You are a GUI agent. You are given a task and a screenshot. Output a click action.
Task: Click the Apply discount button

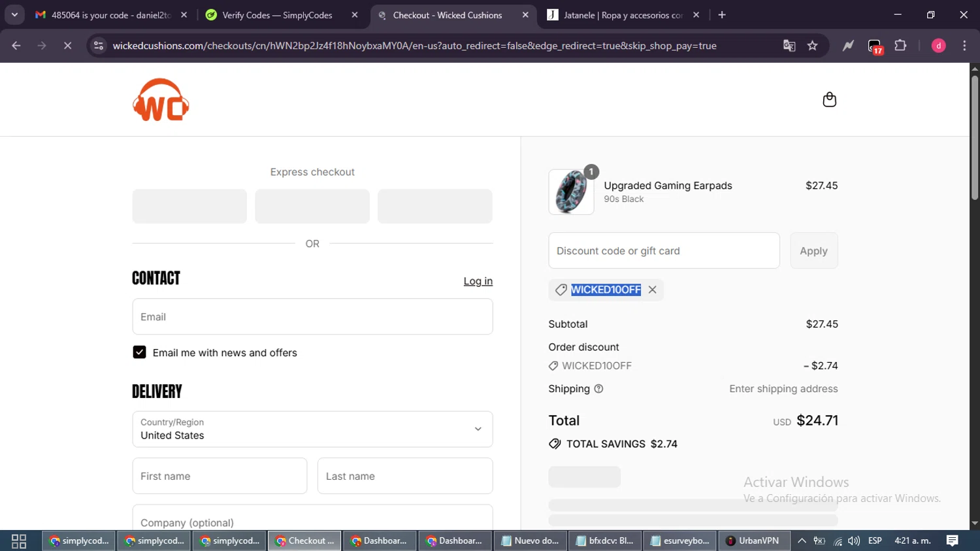pyautogui.click(x=813, y=251)
